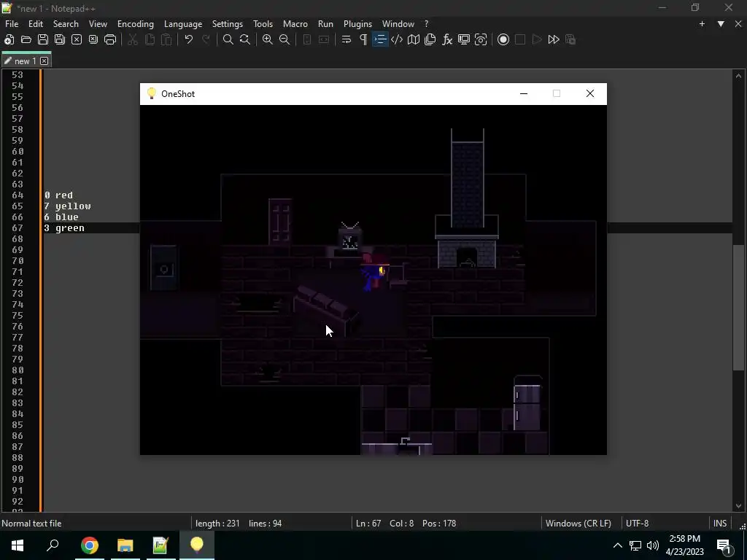Create a new file with the New icon

click(x=9, y=39)
